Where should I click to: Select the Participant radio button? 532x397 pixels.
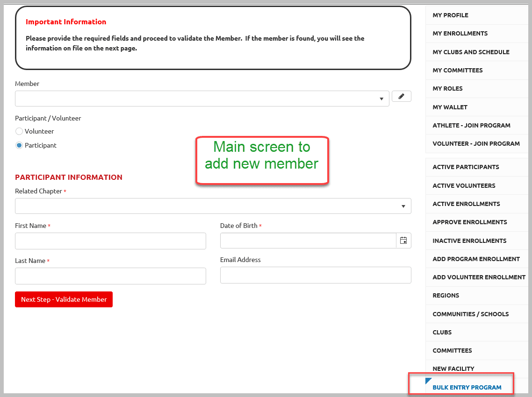pos(19,145)
